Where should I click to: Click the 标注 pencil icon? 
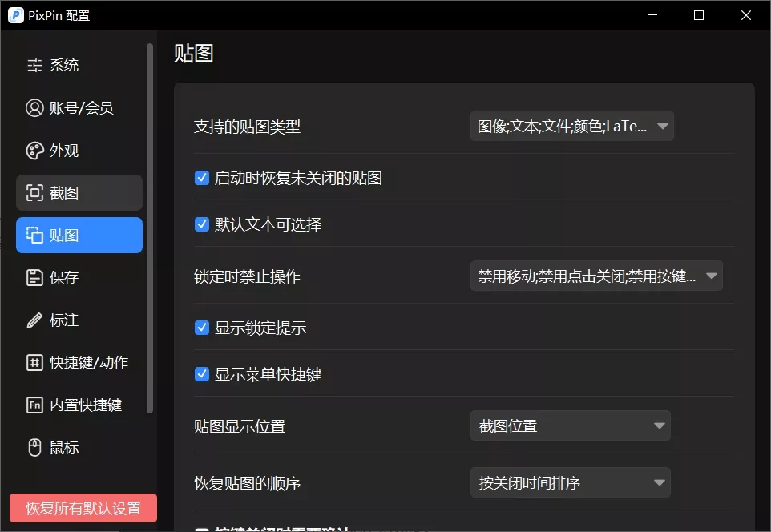pyautogui.click(x=34, y=320)
